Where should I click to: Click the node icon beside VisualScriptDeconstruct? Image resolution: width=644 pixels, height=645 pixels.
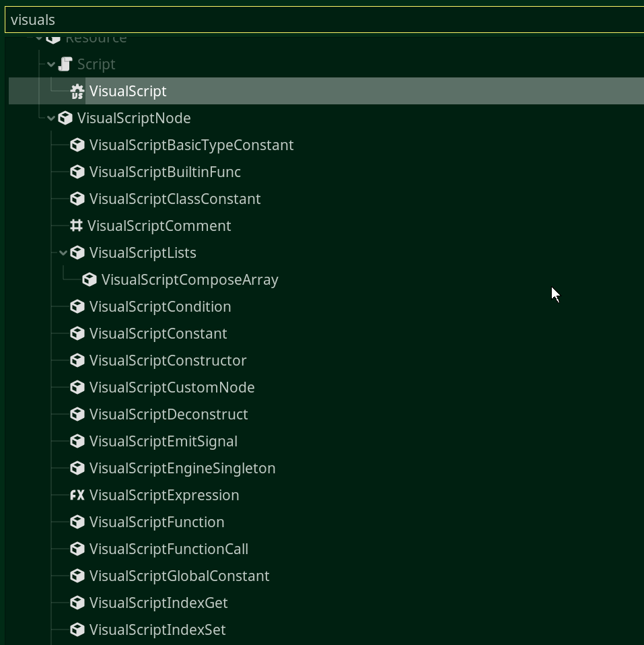point(77,414)
